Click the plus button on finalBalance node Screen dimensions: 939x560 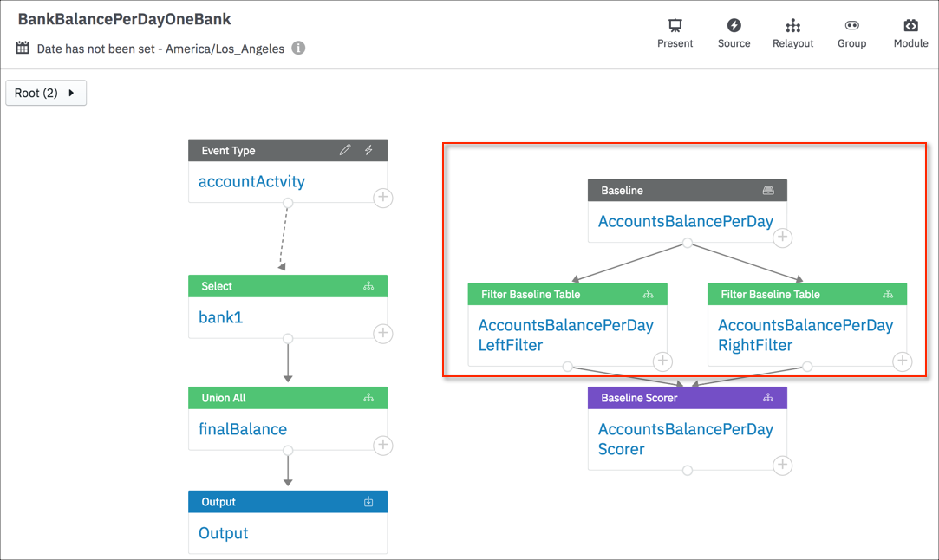383,445
